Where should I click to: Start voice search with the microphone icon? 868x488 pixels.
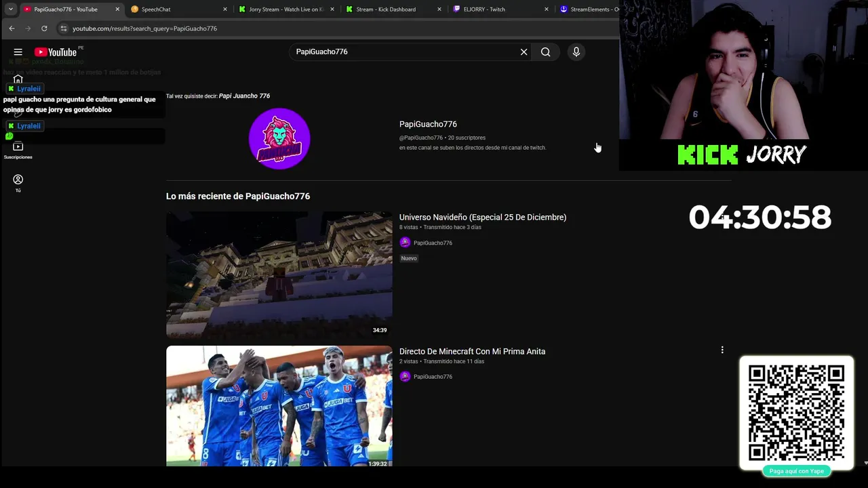click(576, 52)
